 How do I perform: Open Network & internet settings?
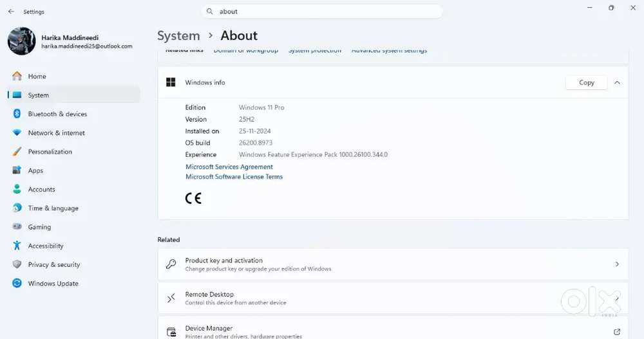(x=74, y=133)
